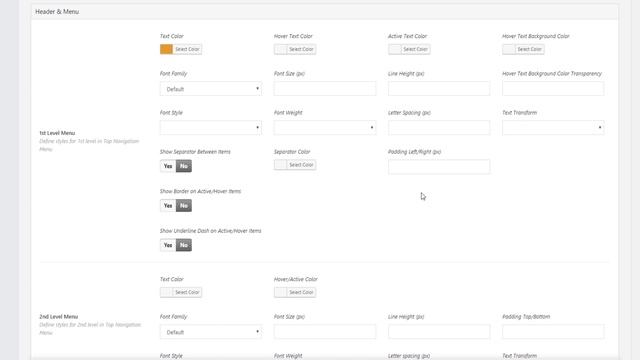640x360 pixels.
Task: Open Select Color for Separator Color
Action: point(301,165)
